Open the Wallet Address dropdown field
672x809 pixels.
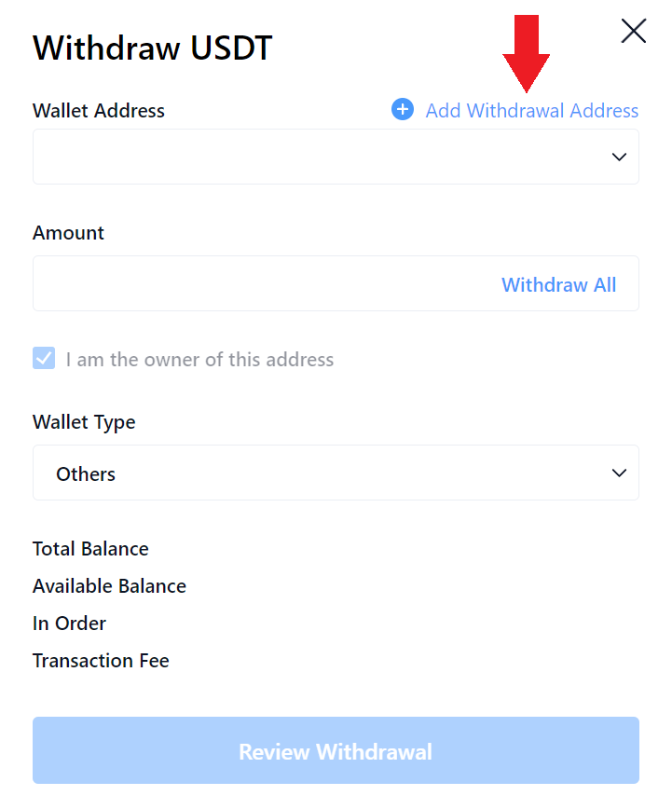[317, 157]
